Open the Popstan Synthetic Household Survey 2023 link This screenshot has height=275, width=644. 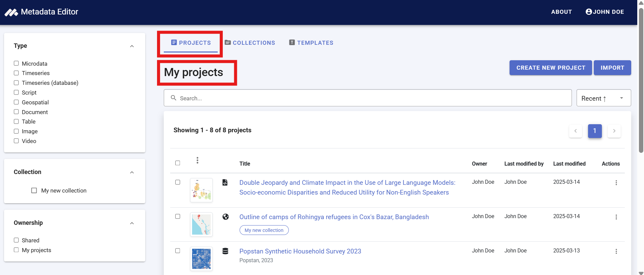pyautogui.click(x=300, y=251)
